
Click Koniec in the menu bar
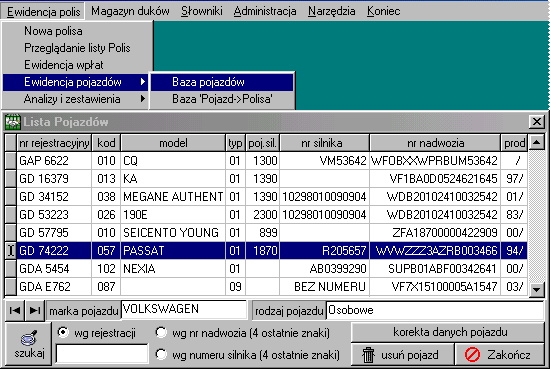point(383,11)
